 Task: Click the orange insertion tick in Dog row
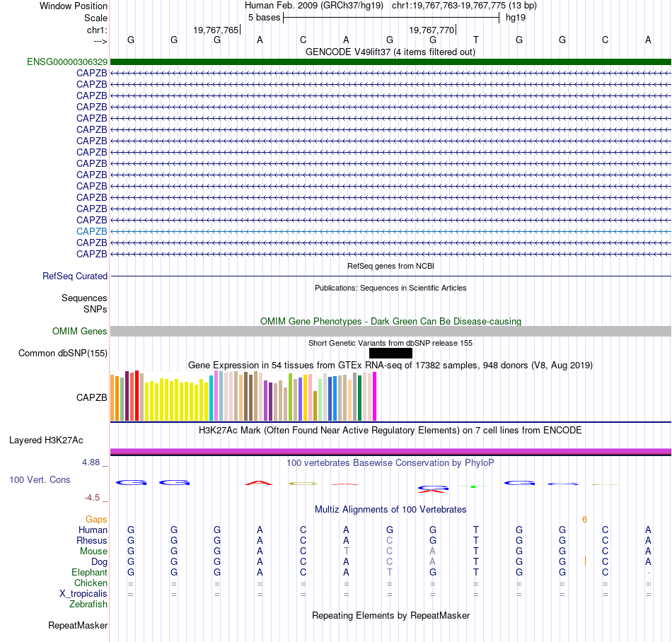tap(585, 561)
